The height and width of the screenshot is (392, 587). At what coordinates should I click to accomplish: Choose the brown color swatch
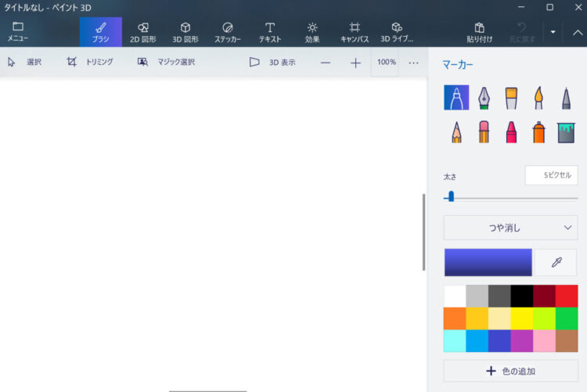pyautogui.click(x=567, y=341)
